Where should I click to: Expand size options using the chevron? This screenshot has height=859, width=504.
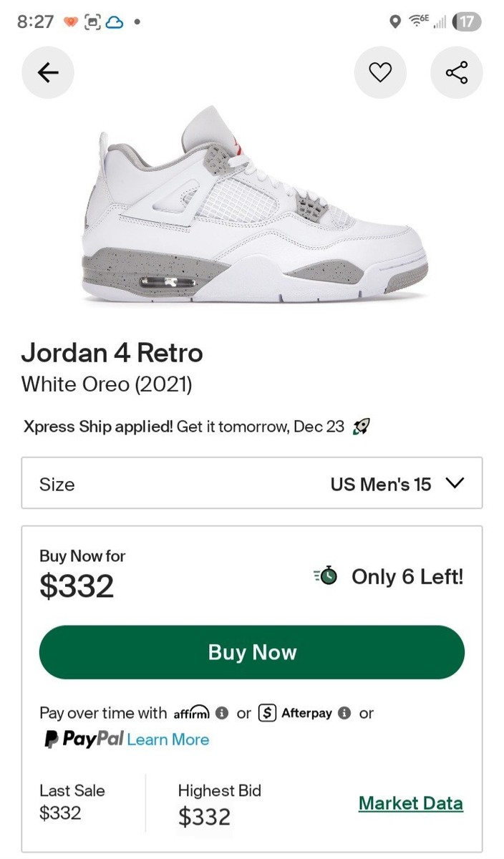(x=455, y=484)
